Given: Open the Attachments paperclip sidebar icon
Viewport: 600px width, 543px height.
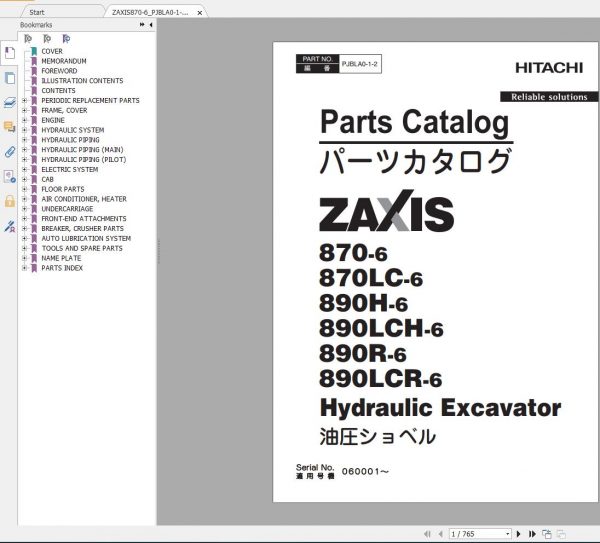Looking at the screenshot, I should (x=10, y=152).
